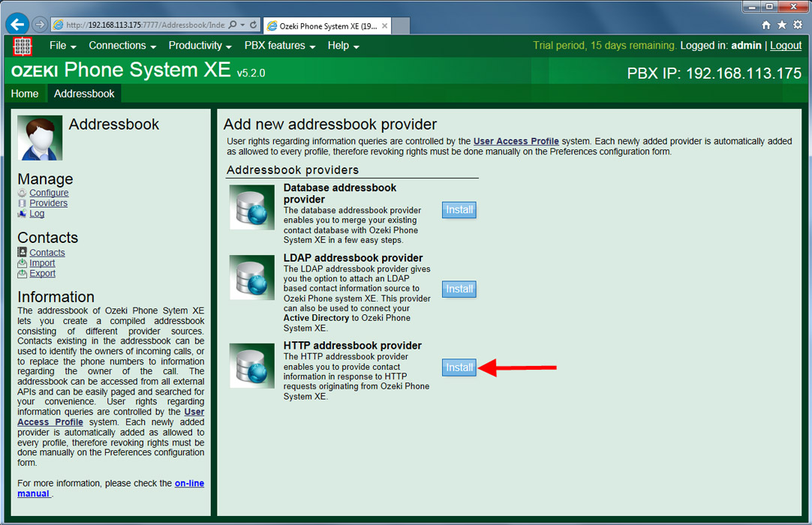Open User Access Profile link in Information section

click(x=111, y=417)
